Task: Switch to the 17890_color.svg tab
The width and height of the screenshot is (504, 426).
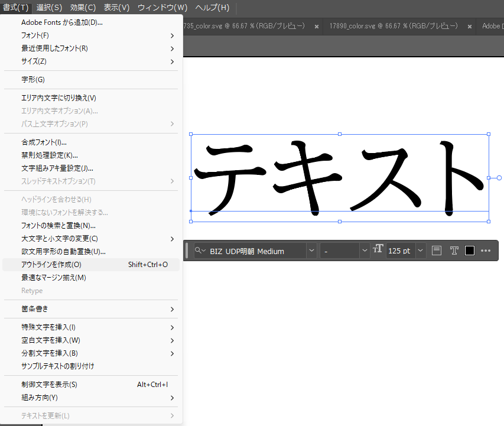Action: tap(393, 27)
